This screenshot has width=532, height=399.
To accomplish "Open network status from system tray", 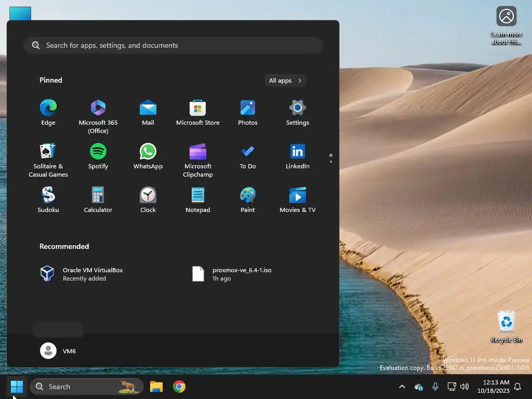I will tap(451, 387).
